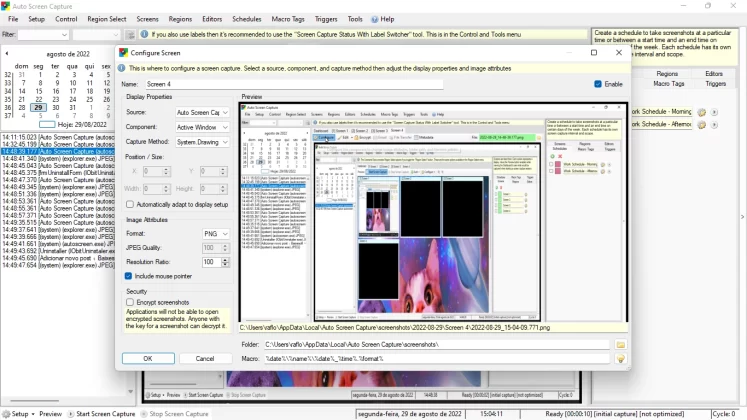747x420 pixels.
Task: Click the refresh filter icon beside filter dropdowns
Action: [130, 35]
